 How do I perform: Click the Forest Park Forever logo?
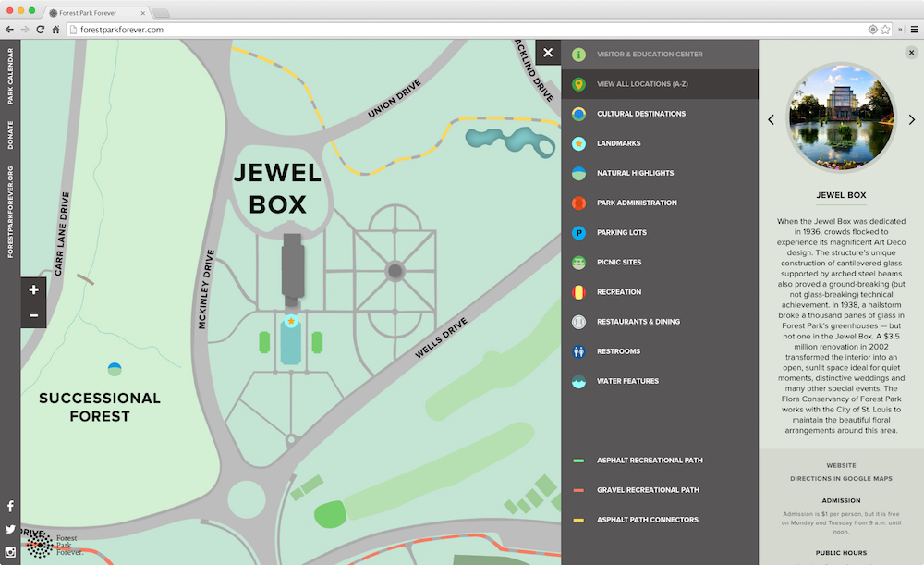[55, 545]
